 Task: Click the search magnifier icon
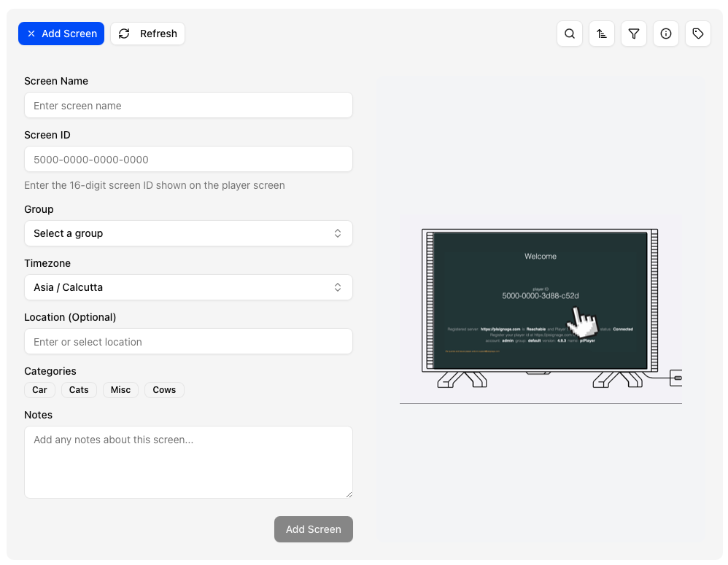pos(570,34)
